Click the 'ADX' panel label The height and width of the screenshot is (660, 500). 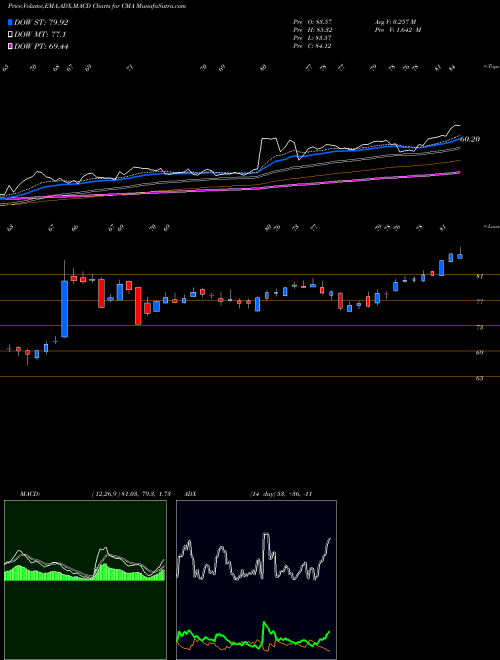pos(190,494)
